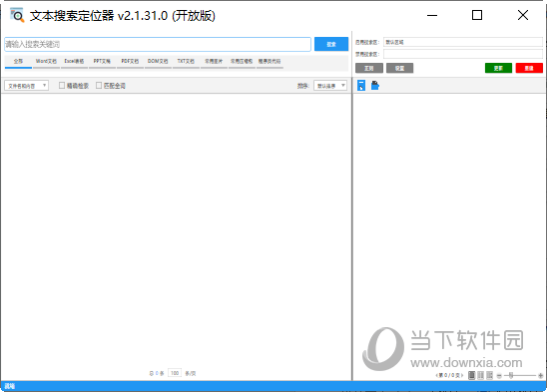Viewport: 547px width, 392px height.
Task: Click the enabled search area field
Action: click(x=463, y=42)
